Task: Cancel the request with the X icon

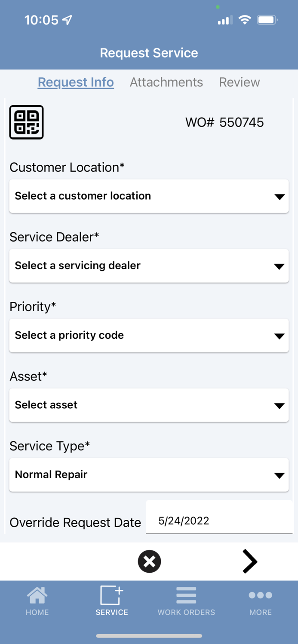Action: click(149, 561)
